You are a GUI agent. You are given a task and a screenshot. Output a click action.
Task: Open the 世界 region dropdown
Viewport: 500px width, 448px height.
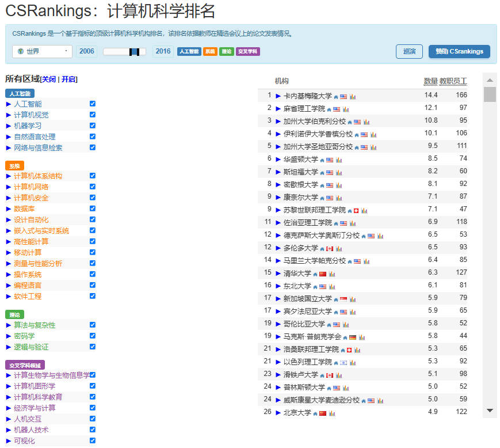click(x=42, y=52)
